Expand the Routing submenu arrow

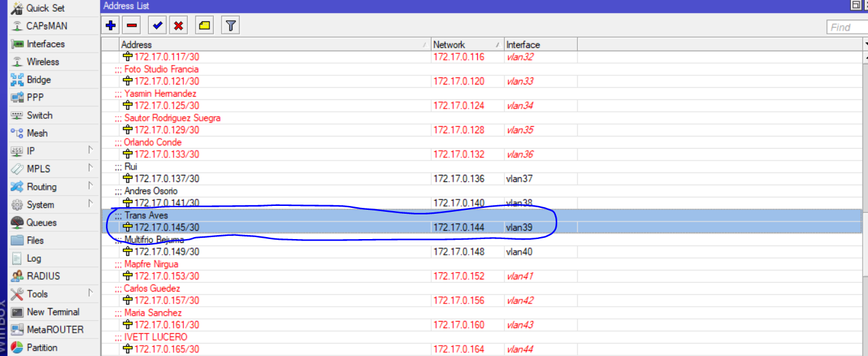click(x=90, y=186)
